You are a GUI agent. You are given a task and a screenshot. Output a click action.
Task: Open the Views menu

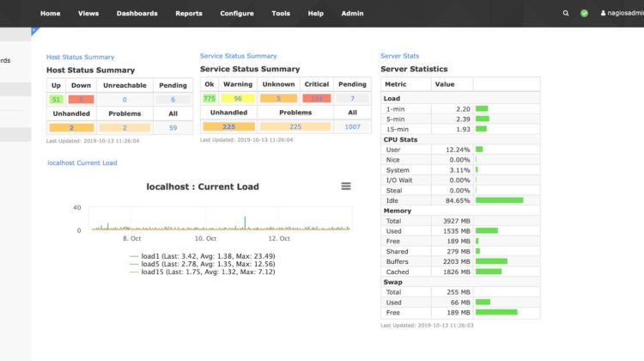coord(88,14)
